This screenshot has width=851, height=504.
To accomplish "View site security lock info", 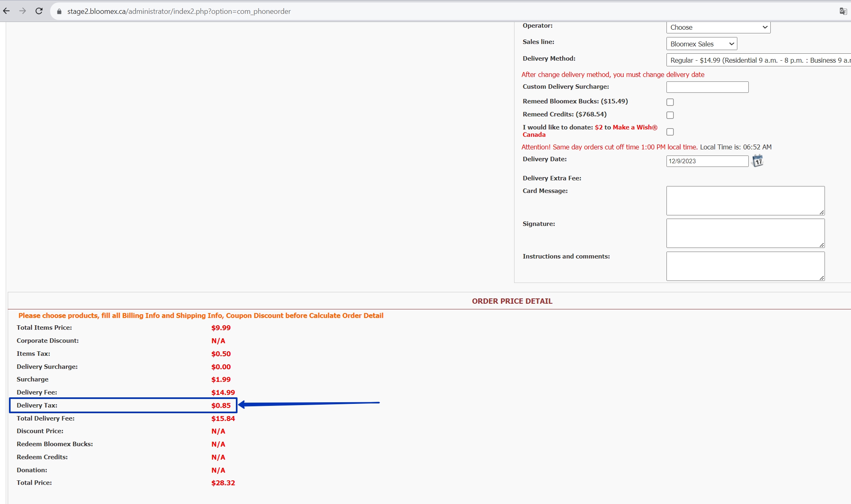I will (59, 11).
